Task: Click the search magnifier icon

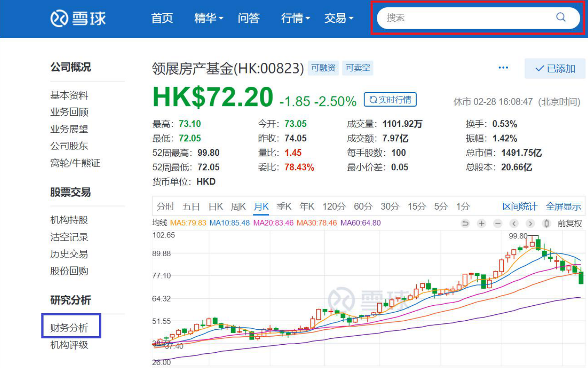Action: [x=560, y=18]
